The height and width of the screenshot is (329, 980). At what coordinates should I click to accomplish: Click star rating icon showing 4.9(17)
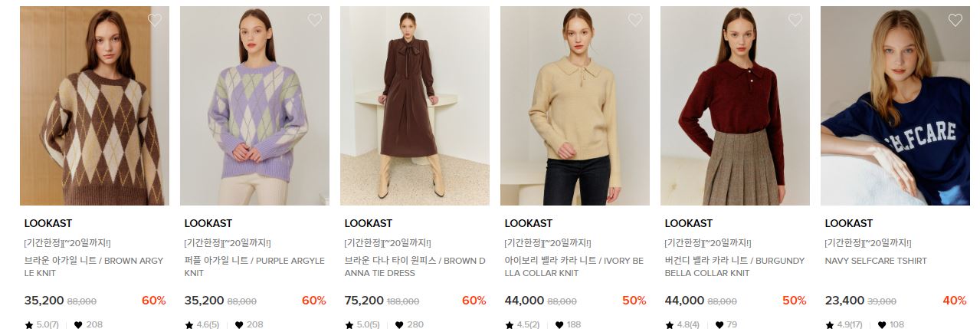[830, 325]
